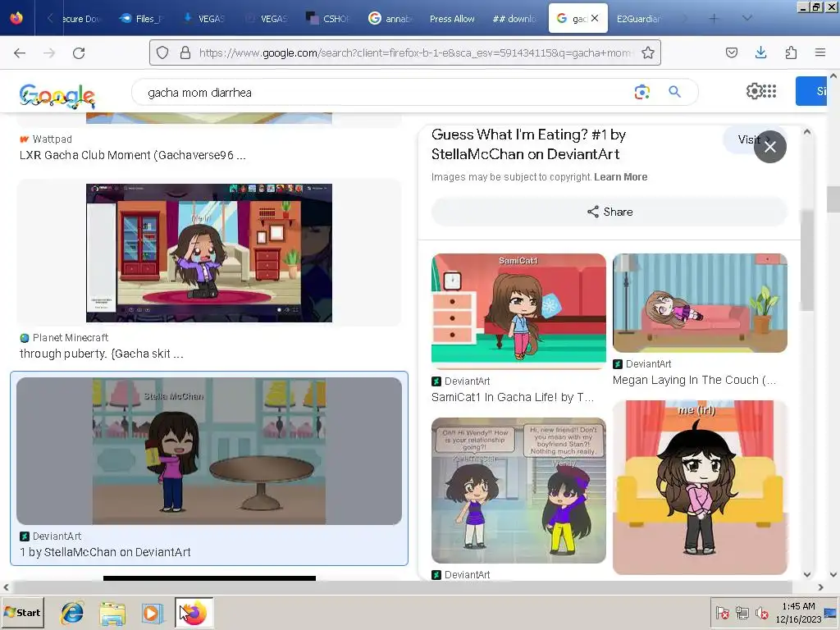The image size is (840, 630).
Task: Switch to the first VEGAS tab
Action: [x=204, y=18]
